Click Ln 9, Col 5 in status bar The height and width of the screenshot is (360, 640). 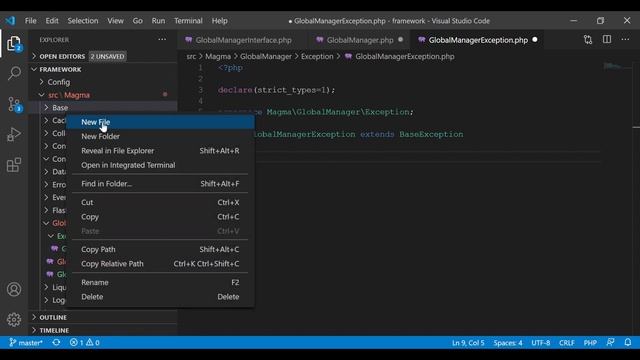[x=468, y=342]
